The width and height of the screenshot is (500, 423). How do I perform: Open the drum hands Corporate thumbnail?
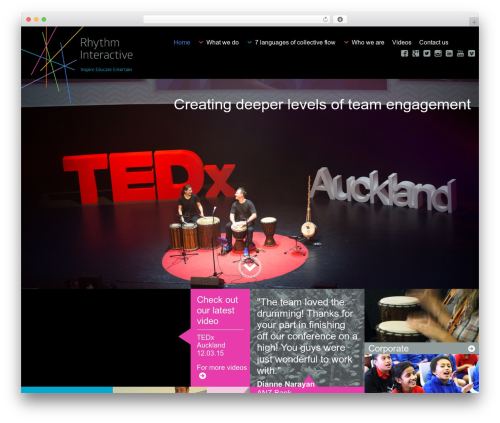422,315
